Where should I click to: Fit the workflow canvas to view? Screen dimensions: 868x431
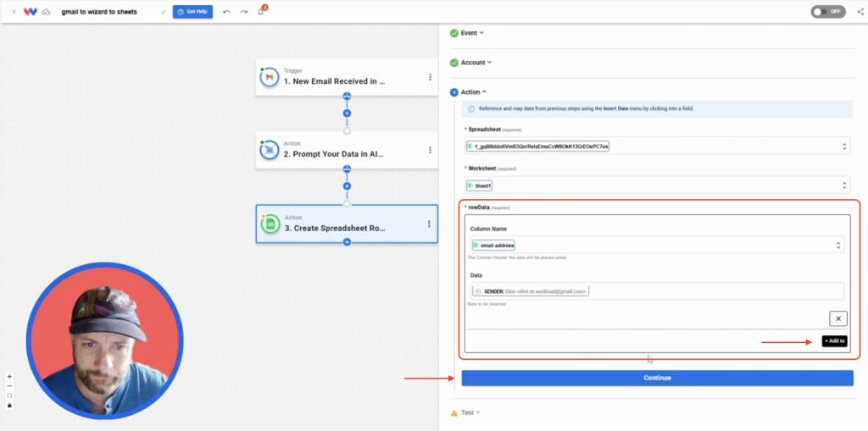point(9,395)
